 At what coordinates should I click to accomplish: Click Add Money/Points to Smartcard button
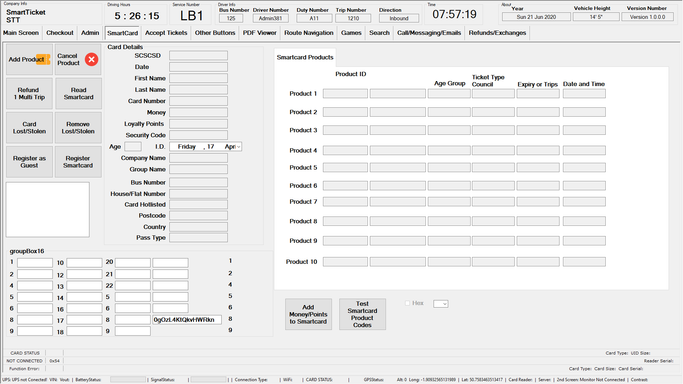(308, 314)
